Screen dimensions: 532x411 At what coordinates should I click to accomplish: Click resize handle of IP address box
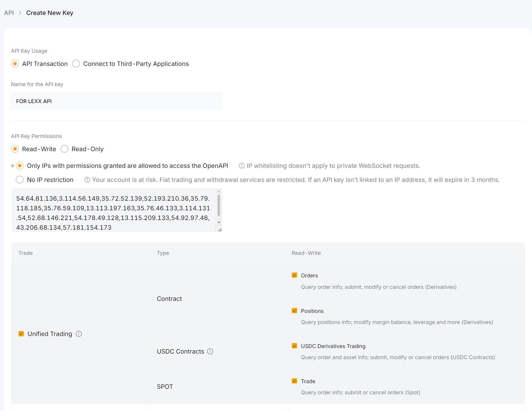point(220,230)
